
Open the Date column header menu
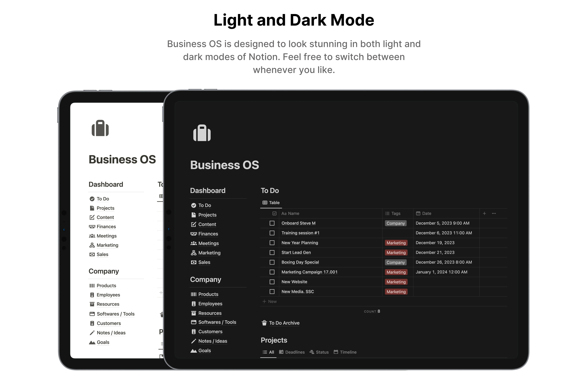(426, 213)
